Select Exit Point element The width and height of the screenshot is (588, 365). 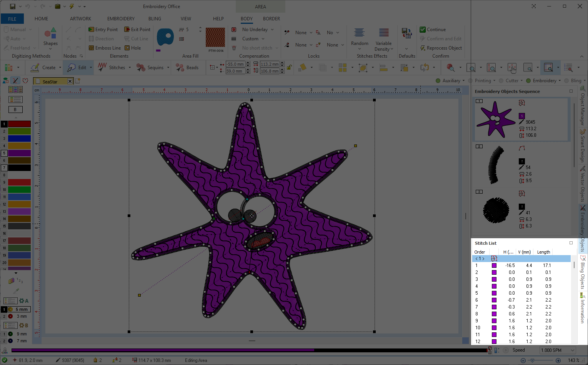click(137, 30)
